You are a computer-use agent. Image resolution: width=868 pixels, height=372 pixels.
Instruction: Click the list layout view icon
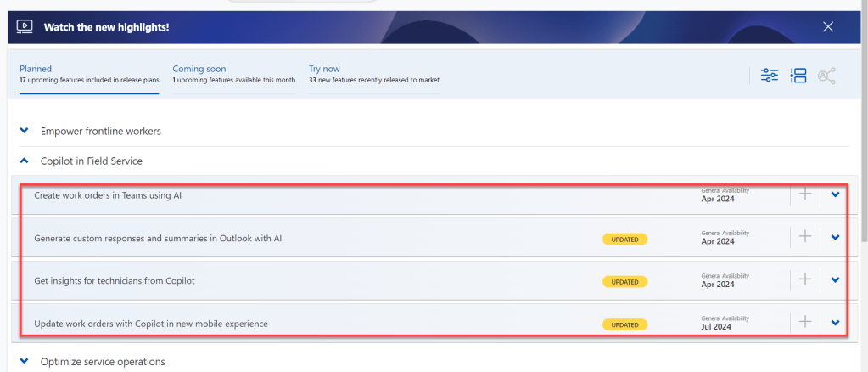coord(798,76)
